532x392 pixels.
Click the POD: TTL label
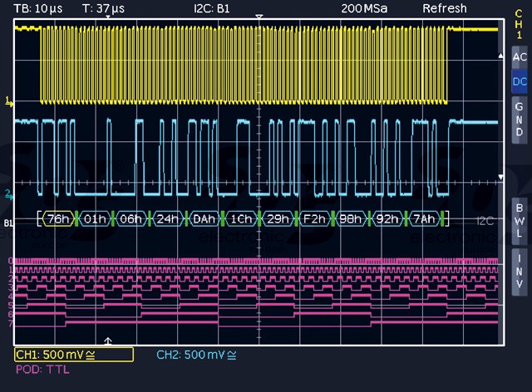(42, 370)
